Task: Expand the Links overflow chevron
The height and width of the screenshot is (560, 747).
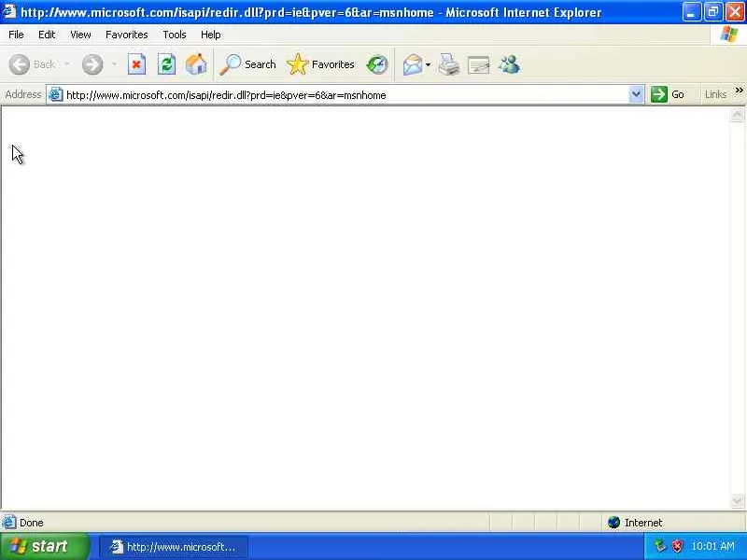Action: [739, 90]
